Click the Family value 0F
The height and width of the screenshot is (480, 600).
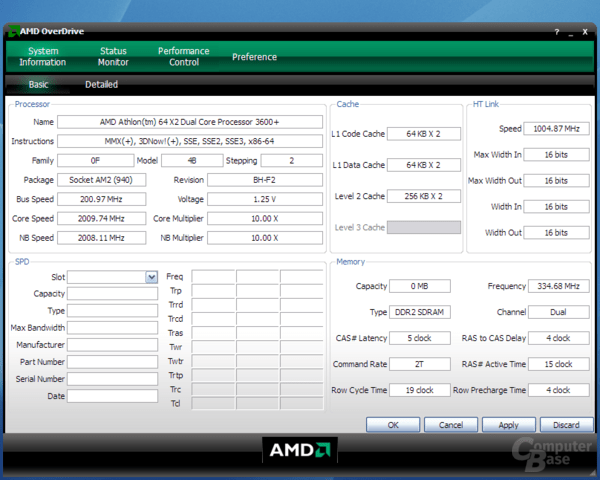(96, 160)
